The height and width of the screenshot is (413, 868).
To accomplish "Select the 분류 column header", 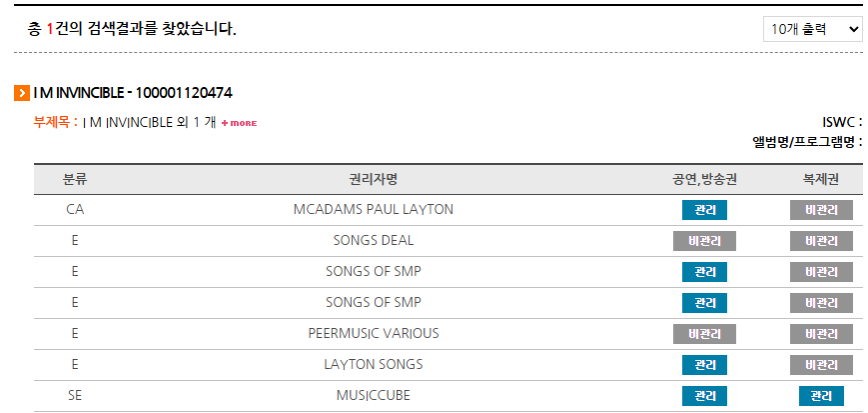I will click(x=75, y=180).
